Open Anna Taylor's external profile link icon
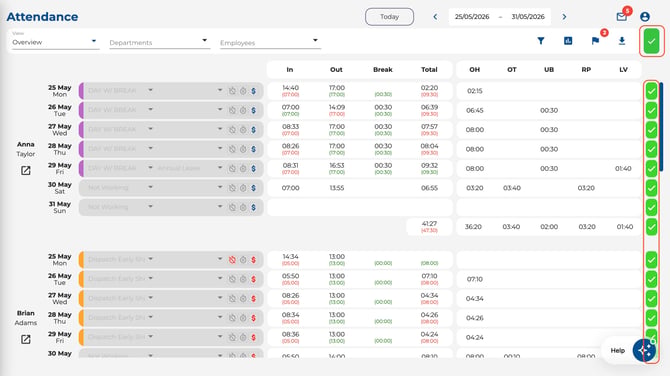The width and height of the screenshot is (670, 376). tap(26, 170)
